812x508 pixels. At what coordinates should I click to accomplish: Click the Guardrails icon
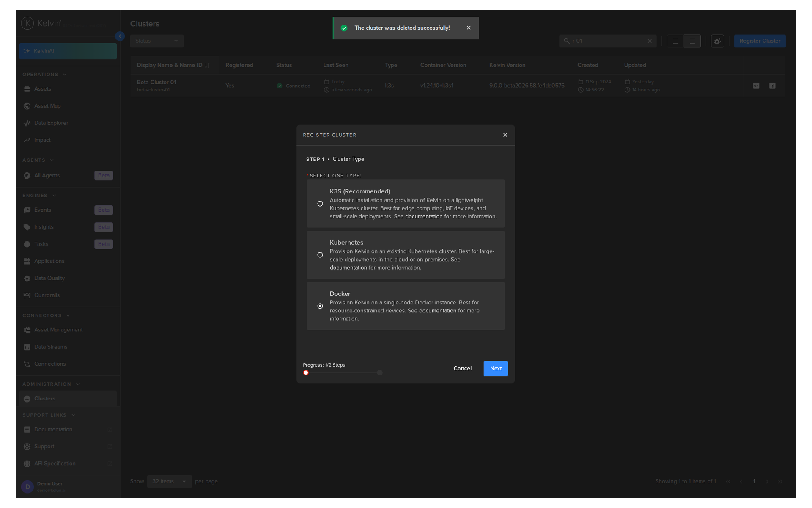coord(27,295)
